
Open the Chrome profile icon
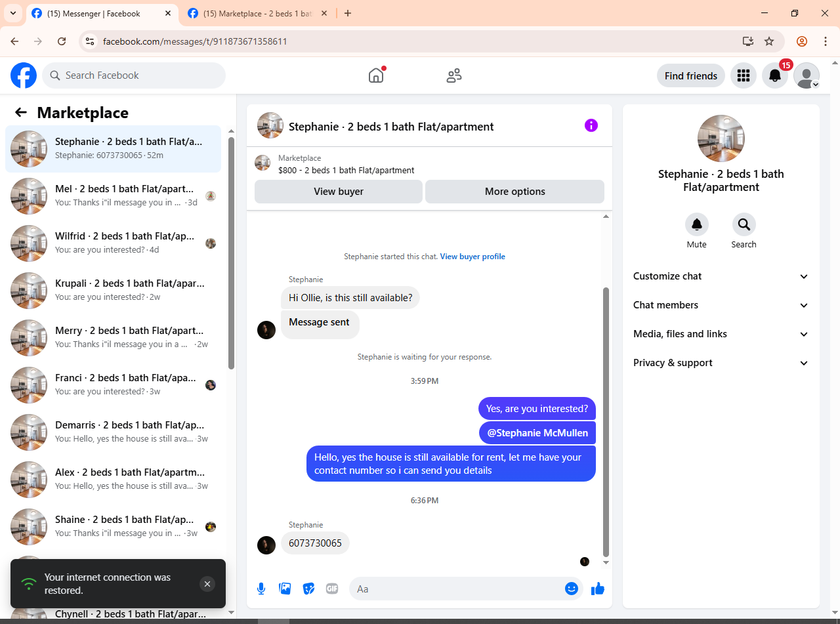pyautogui.click(x=802, y=41)
